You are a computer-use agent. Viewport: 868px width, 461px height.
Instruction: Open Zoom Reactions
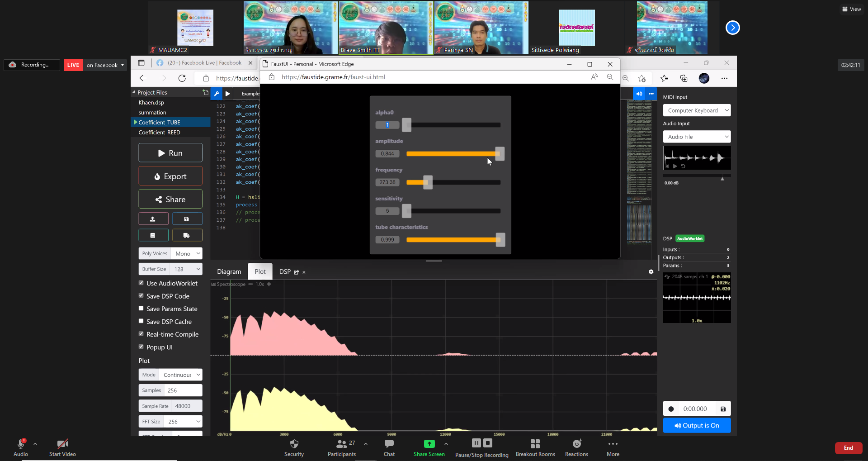(576, 448)
